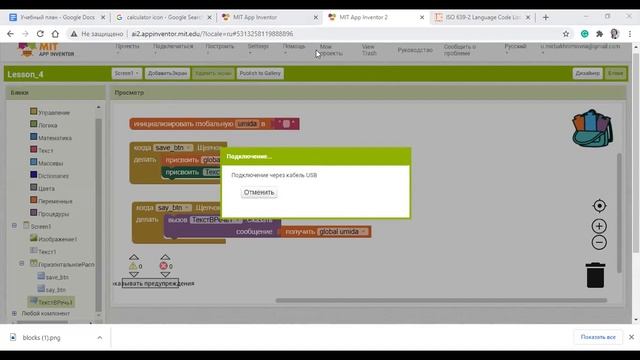Click the empty text string block
The height and width of the screenshot is (360, 640).
[286, 124]
